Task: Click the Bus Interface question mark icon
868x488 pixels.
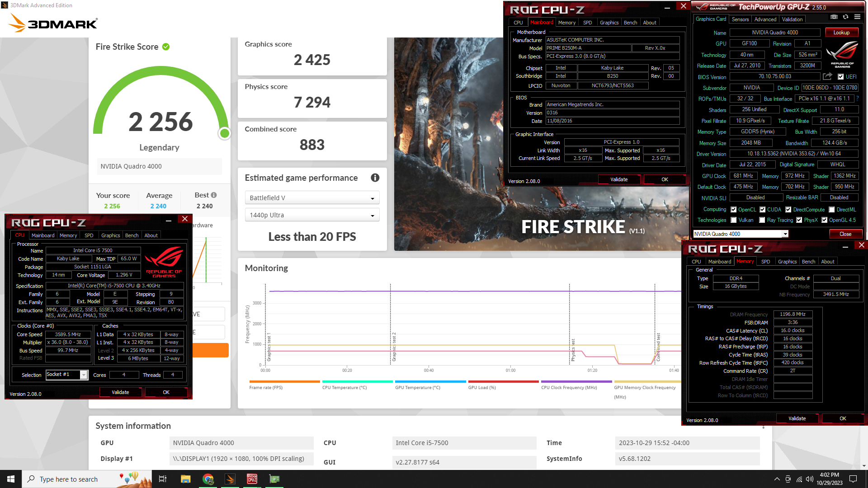Action: (857, 99)
